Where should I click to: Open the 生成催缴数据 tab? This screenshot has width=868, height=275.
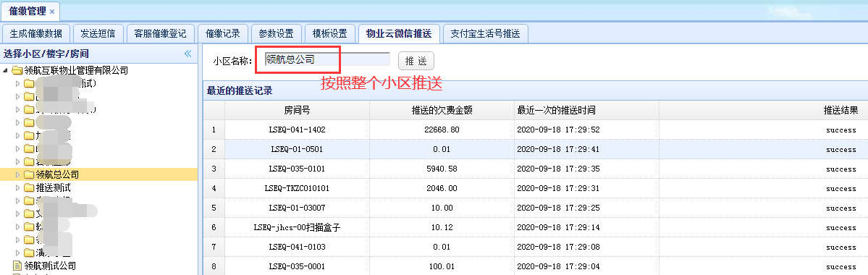[x=36, y=33]
